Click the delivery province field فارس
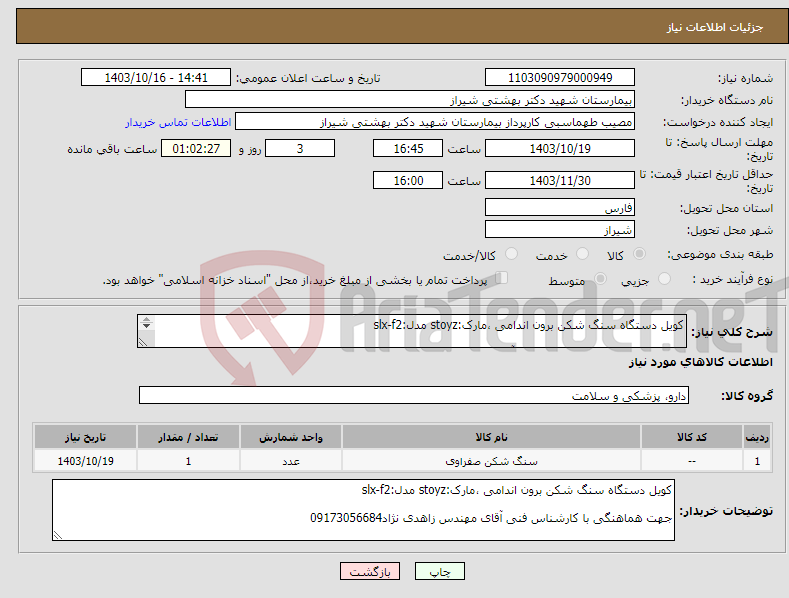The width and height of the screenshot is (789, 598). [560, 207]
